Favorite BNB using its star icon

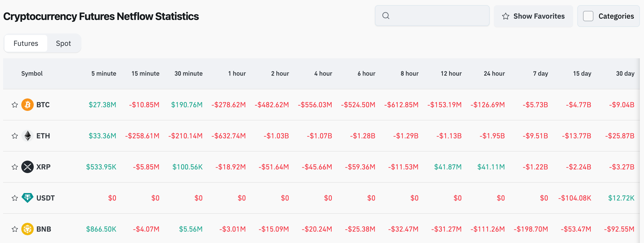tap(15, 229)
